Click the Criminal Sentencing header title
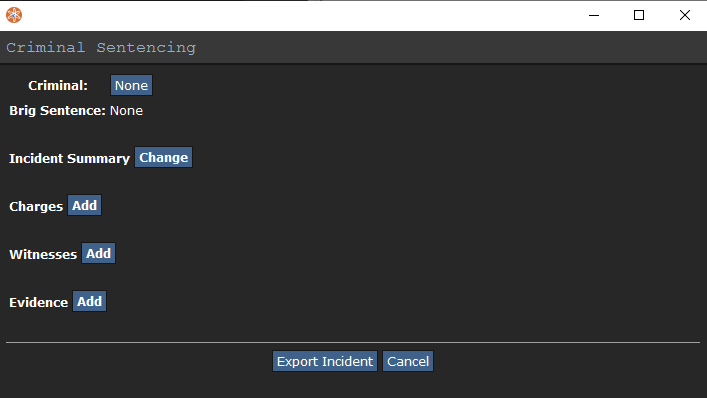 click(101, 47)
